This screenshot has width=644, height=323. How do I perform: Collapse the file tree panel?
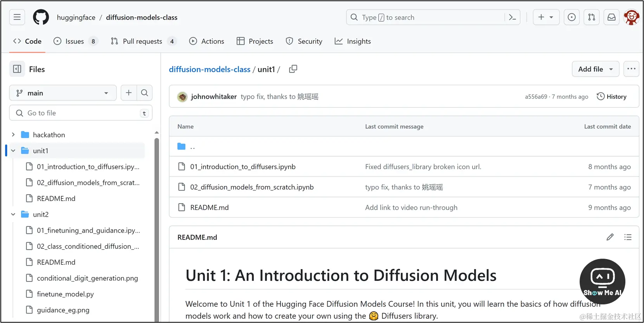point(17,69)
